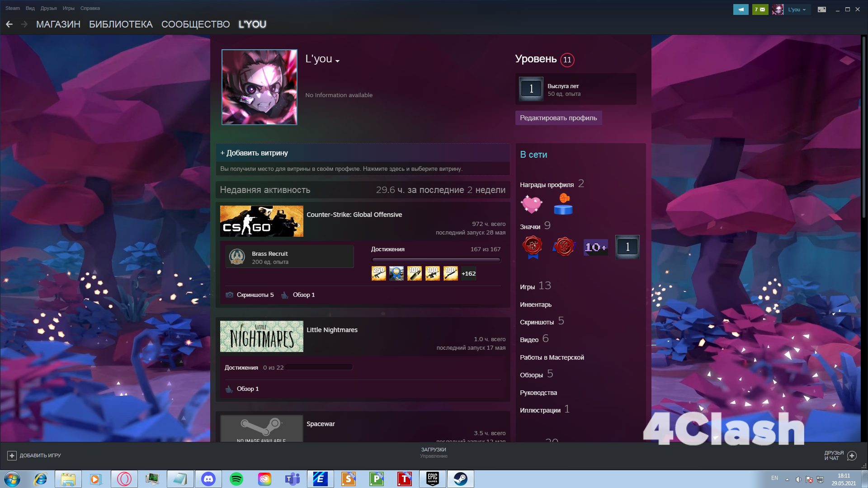Image resolution: width=868 pixels, height=488 pixels.
Task: View the blue medal achievement icon
Action: click(x=396, y=273)
